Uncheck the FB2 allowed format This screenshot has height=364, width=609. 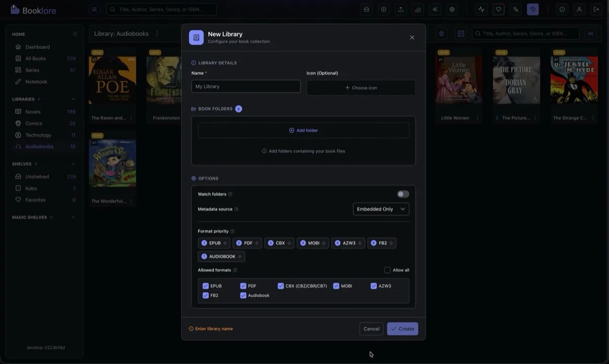click(206, 295)
